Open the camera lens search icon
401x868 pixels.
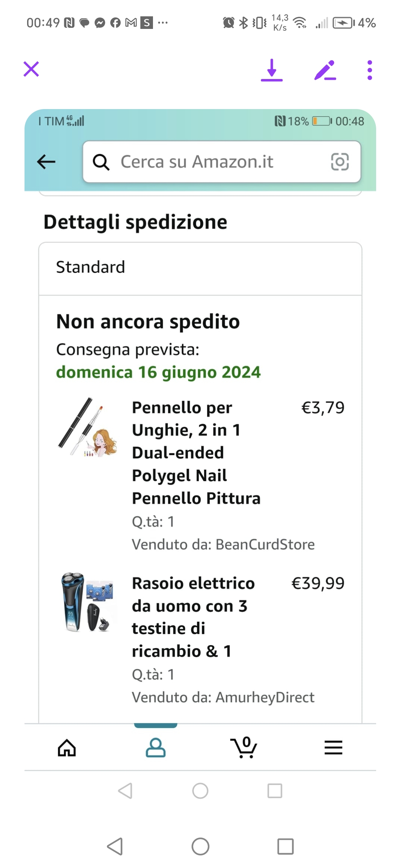click(339, 162)
